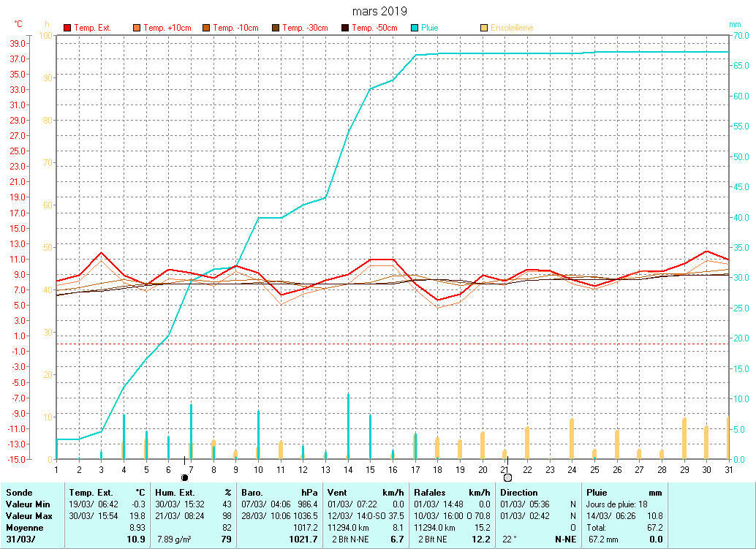The height and width of the screenshot is (549, 756).
Task: Click the Temp. -10cm legend label
Action: (235, 28)
